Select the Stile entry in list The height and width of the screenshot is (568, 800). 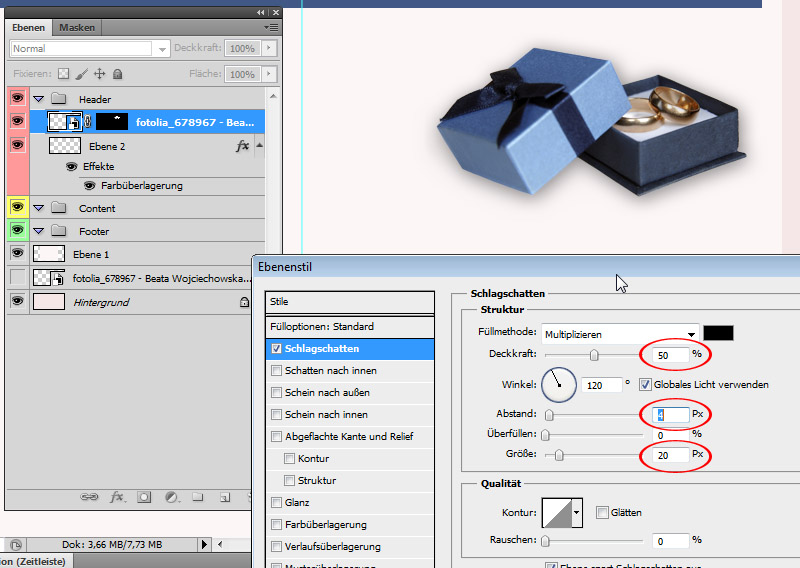(350, 301)
